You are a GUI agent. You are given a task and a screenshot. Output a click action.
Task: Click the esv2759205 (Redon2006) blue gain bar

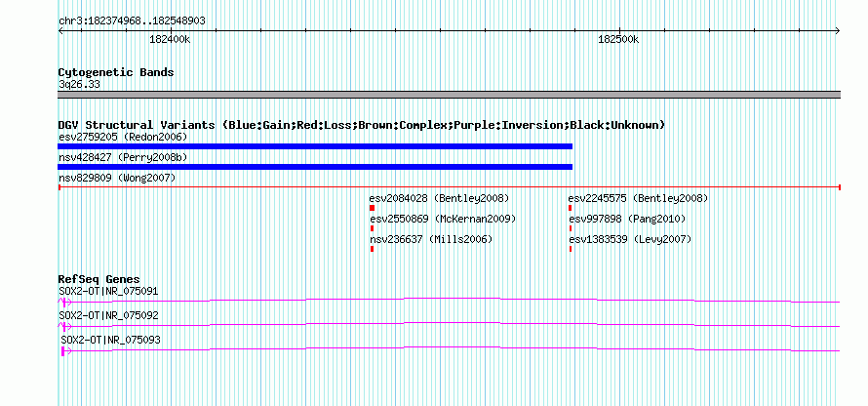pyautogui.click(x=315, y=146)
